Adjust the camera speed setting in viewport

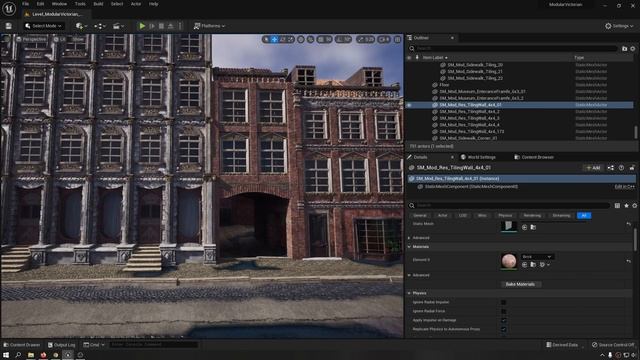(384, 39)
